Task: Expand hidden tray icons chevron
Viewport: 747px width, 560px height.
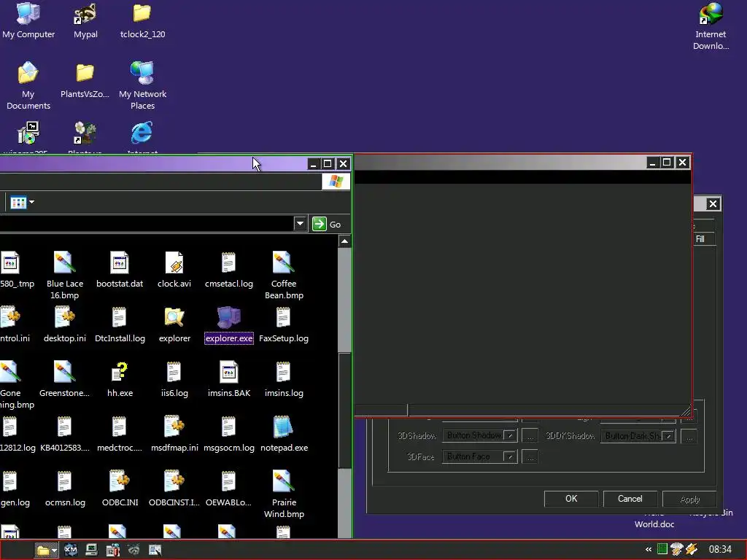Action: 648,550
